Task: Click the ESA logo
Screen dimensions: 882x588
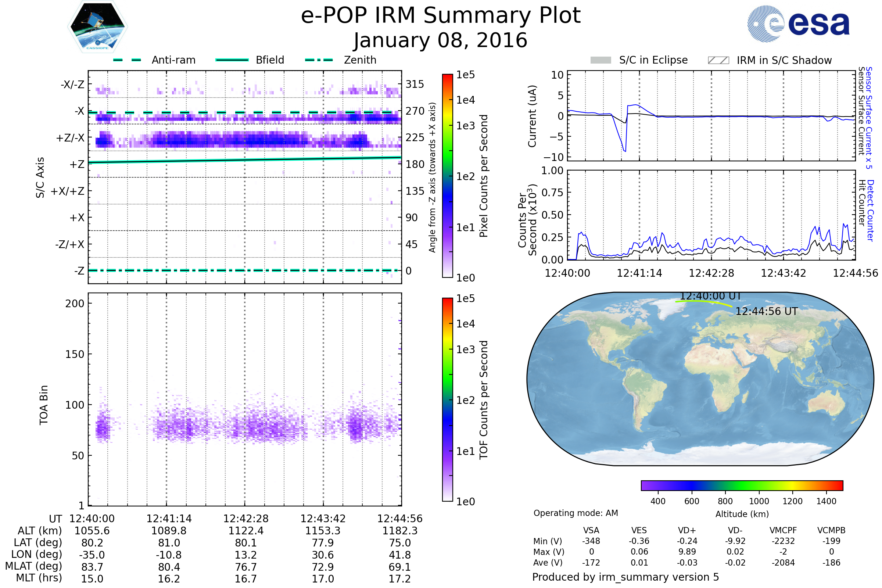Action: pyautogui.click(x=799, y=23)
